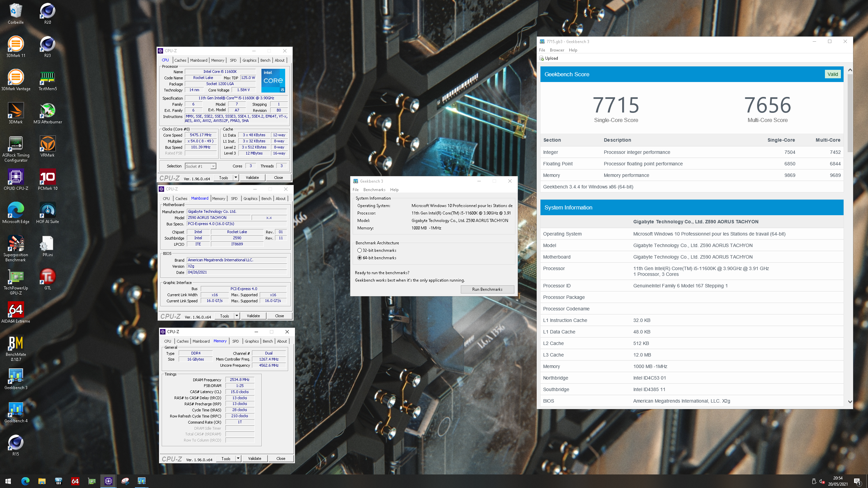Open 3DMark Vantage shortcut

coord(16,80)
